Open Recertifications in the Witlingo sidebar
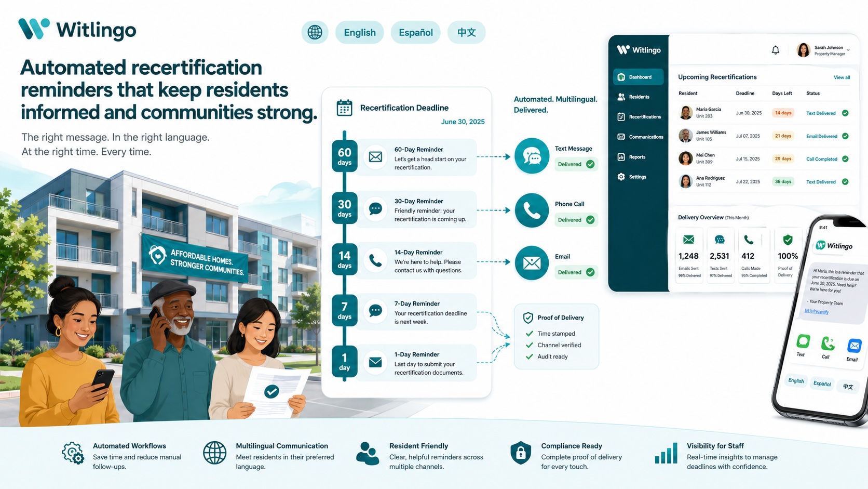Image resolution: width=868 pixels, height=489 pixels. tap(638, 117)
